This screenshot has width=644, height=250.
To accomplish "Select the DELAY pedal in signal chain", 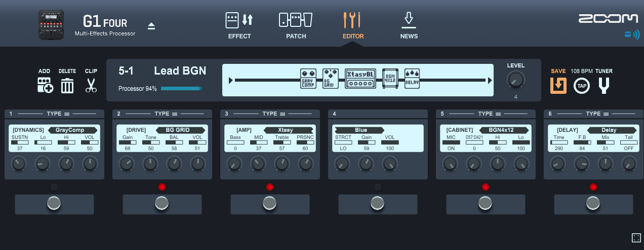I will [412, 79].
